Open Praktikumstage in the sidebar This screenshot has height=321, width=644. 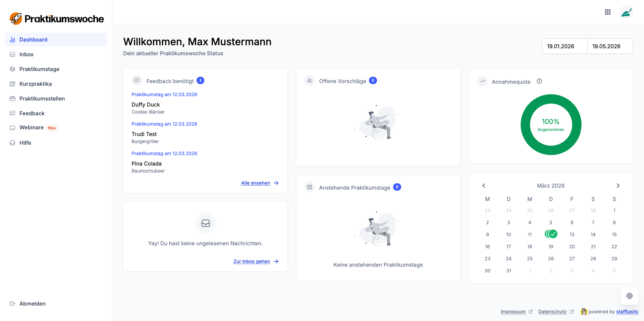(x=39, y=69)
